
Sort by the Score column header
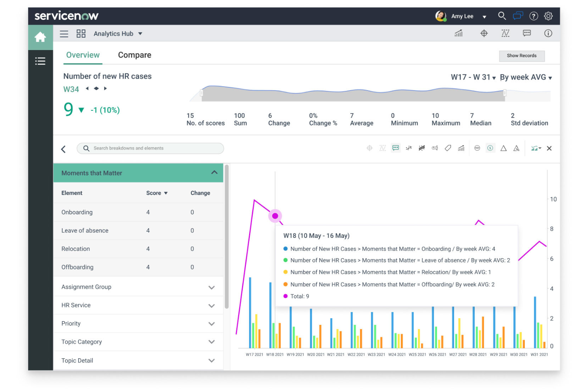[x=157, y=193]
